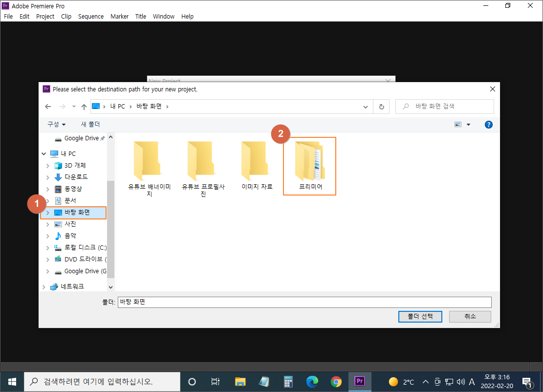Open the Sequence menu
Image resolution: width=543 pixels, height=392 pixels.
click(91, 16)
